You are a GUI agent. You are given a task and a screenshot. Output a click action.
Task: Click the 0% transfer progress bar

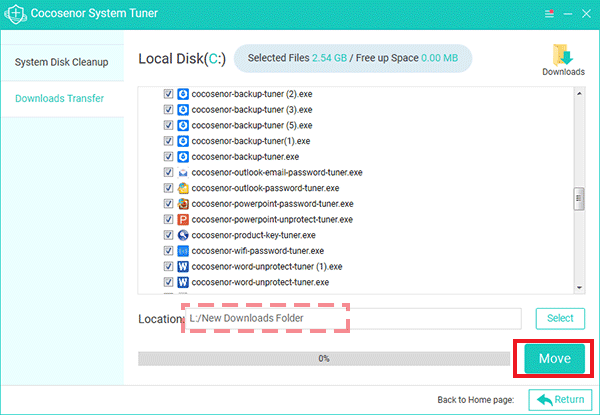tap(324, 359)
